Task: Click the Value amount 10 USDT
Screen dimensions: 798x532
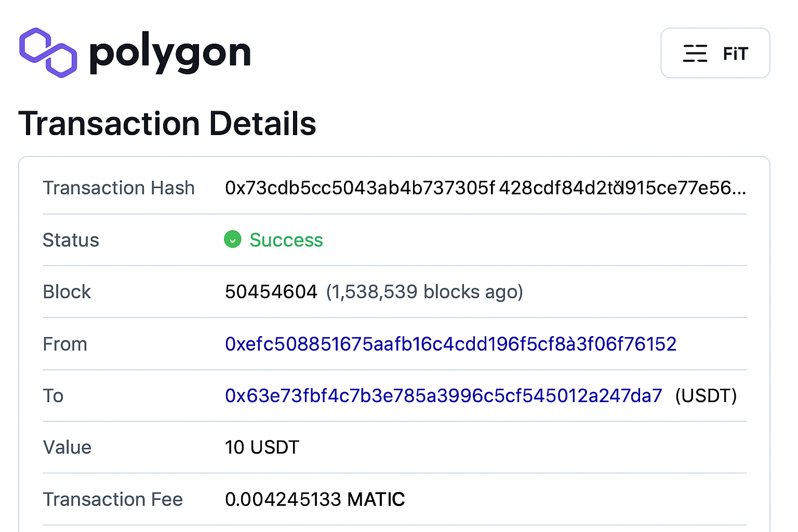Action: tap(262, 447)
